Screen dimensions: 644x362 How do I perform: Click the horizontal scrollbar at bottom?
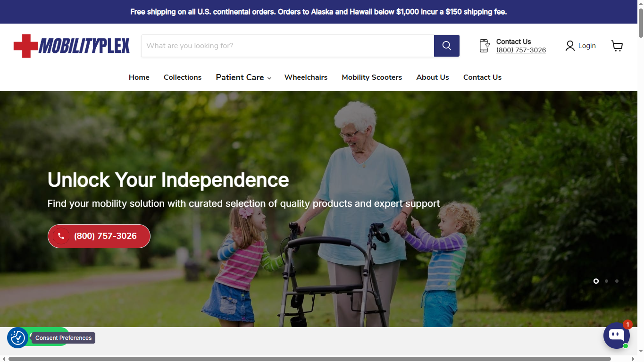[309, 359]
